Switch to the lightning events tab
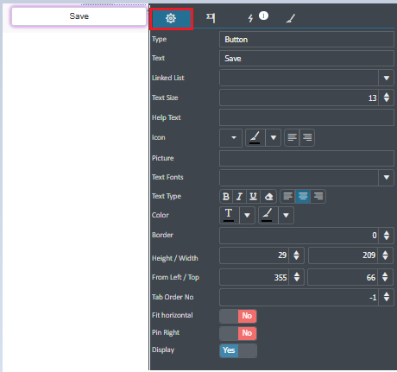This screenshot has width=397, height=372. click(x=250, y=18)
